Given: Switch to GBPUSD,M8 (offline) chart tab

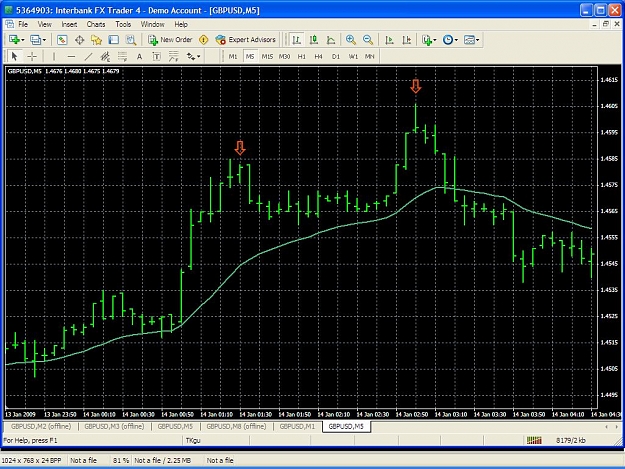Looking at the screenshot, I should click(236, 426).
